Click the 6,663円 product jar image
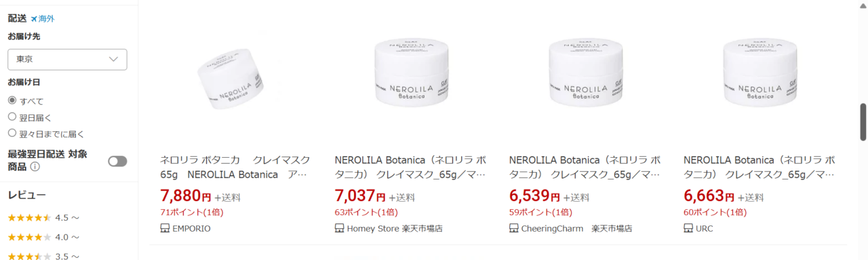This screenshot has height=260, width=868. (760, 72)
